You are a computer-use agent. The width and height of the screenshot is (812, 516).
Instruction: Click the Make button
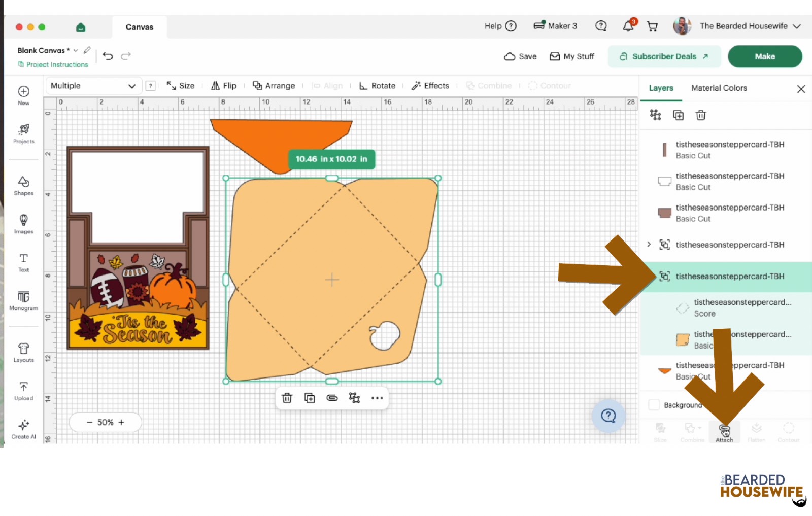click(x=765, y=56)
